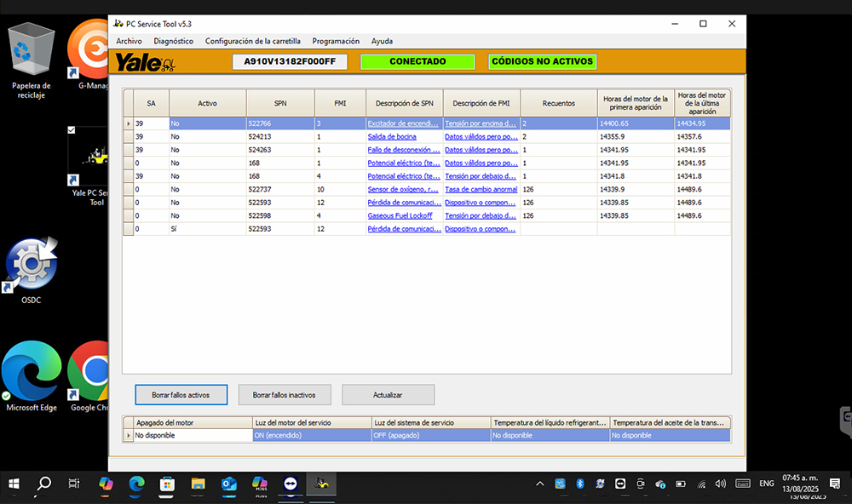This screenshot has width=852, height=504.
Task: Click the Borrar fallos inactivos button
Action: pos(285,395)
